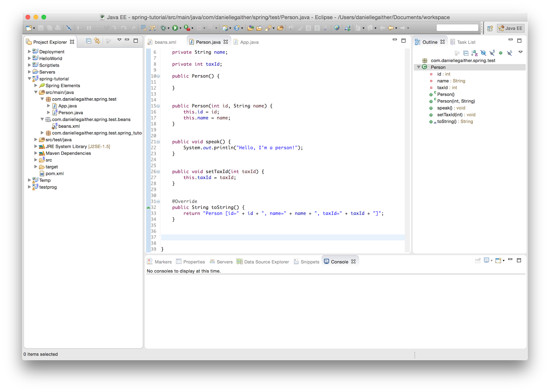Open the Properties tab

[190, 262]
